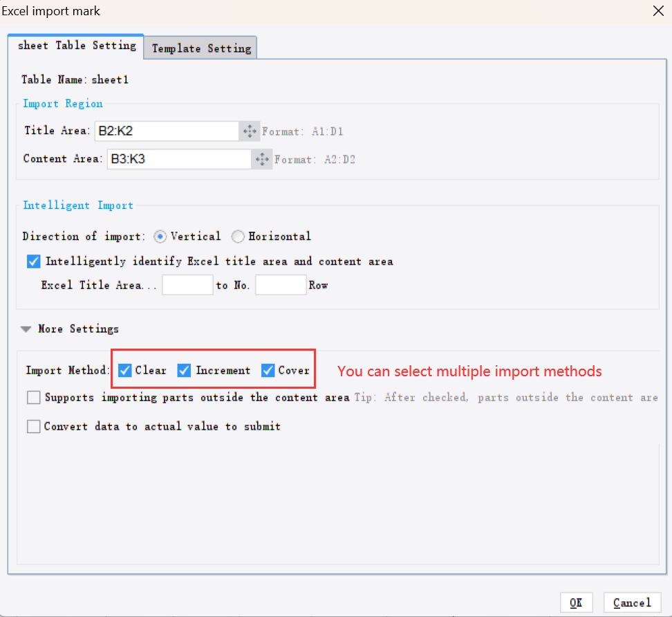Close the Excel import mark dialog
Viewport: 672px width, 617px height.
point(657,11)
